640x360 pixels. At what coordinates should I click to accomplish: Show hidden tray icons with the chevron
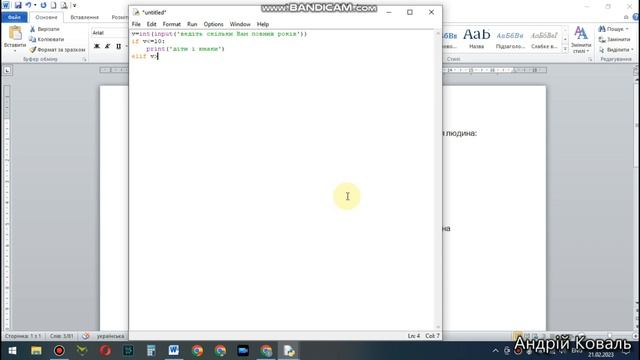point(495,351)
